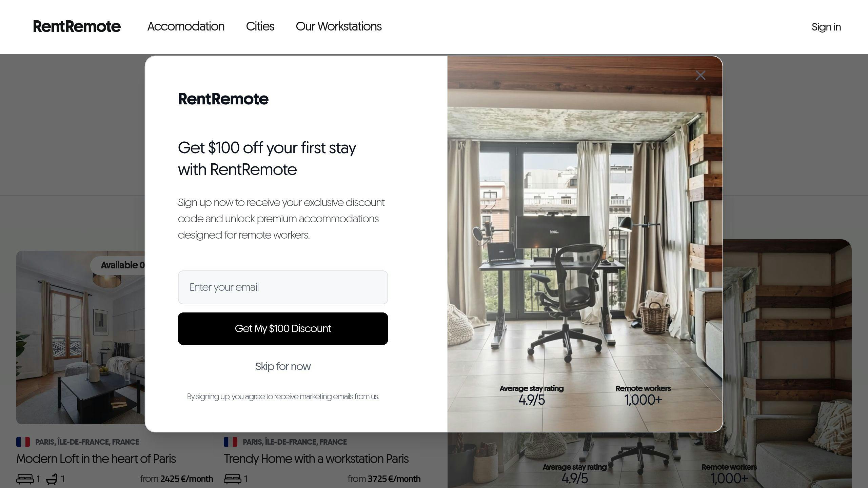Select Our Workstations tab in navigation
Screen dimensions: 868x488
(x=339, y=27)
